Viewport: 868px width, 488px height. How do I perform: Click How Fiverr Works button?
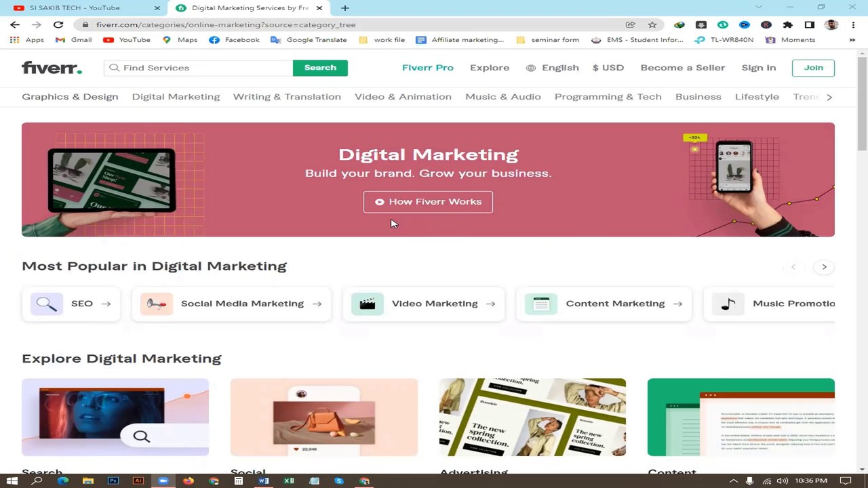(428, 202)
